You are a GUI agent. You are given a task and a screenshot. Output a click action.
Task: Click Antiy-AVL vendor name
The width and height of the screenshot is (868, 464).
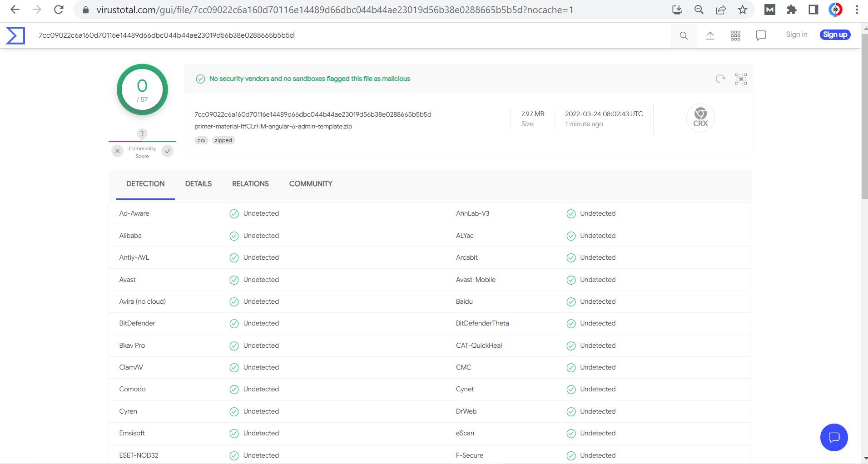click(x=134, y=257)
